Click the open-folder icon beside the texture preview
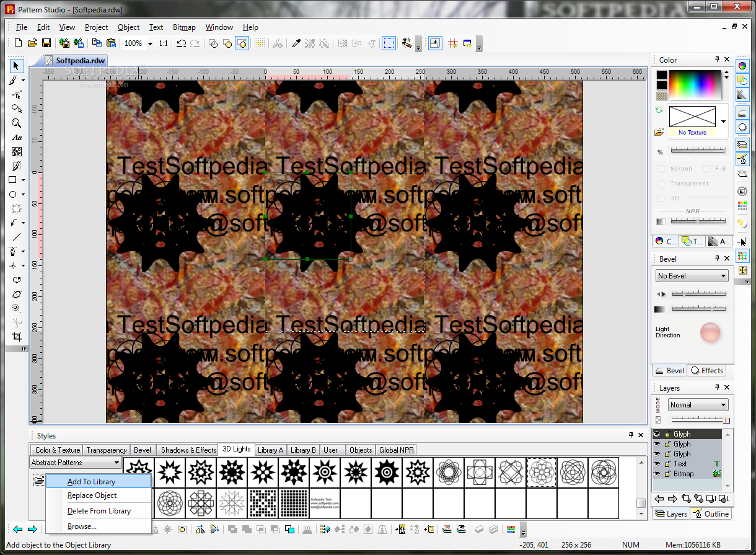The image size is (756, 555). tap(660, 132)
